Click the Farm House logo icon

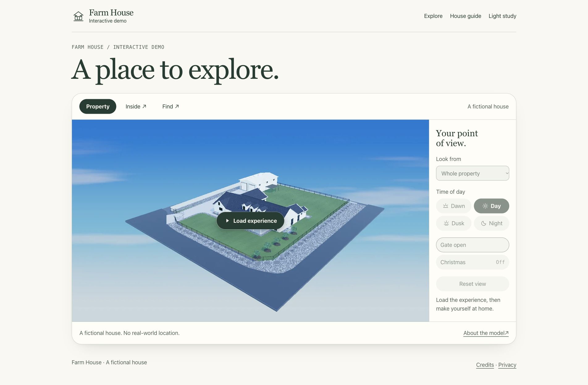tap(78, 16)
